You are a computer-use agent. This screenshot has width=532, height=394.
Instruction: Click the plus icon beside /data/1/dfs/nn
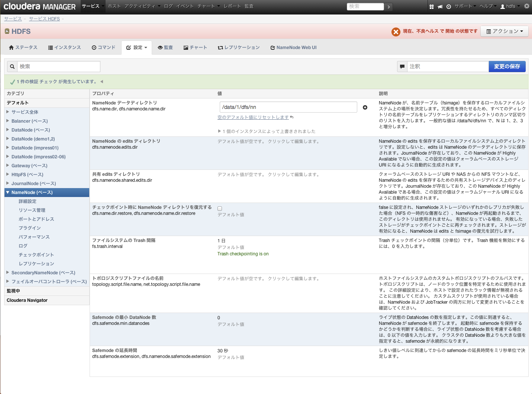tap(365, 107)
